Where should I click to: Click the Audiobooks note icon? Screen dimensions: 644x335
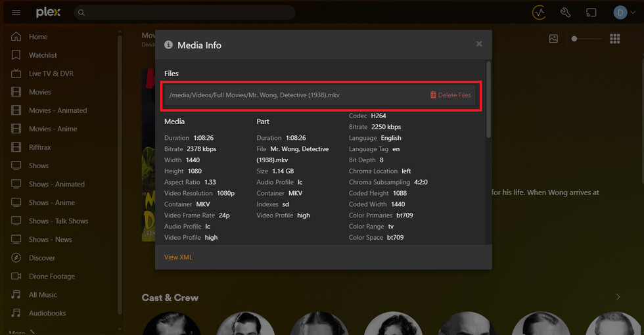16,313
